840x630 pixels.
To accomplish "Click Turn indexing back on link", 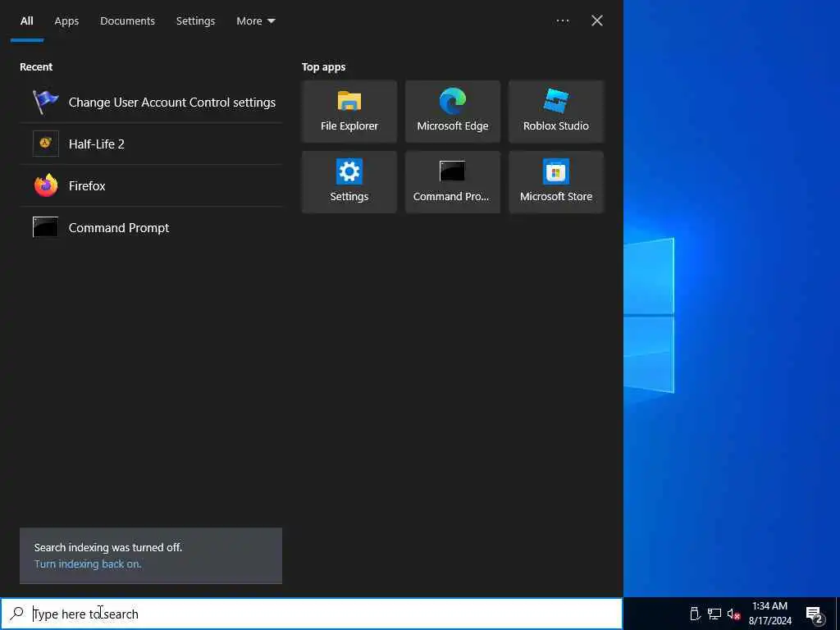I will coord(88,564).
